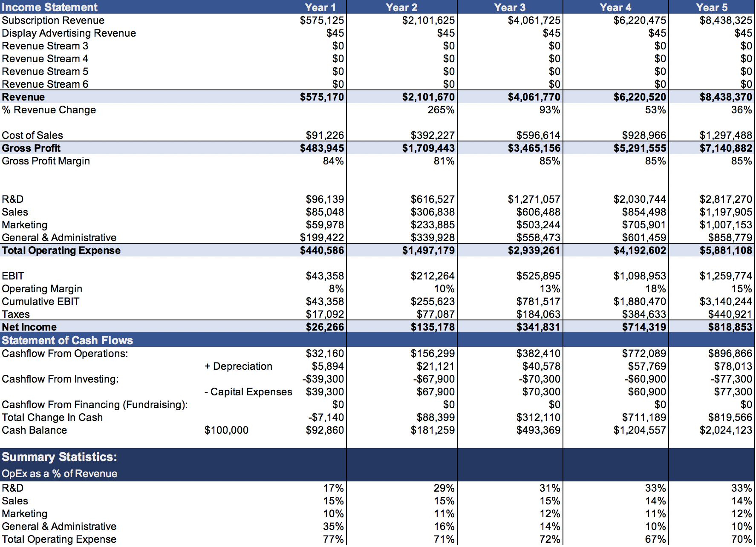
Task: Select the Year 2 column header
Action: click(401, 7)
